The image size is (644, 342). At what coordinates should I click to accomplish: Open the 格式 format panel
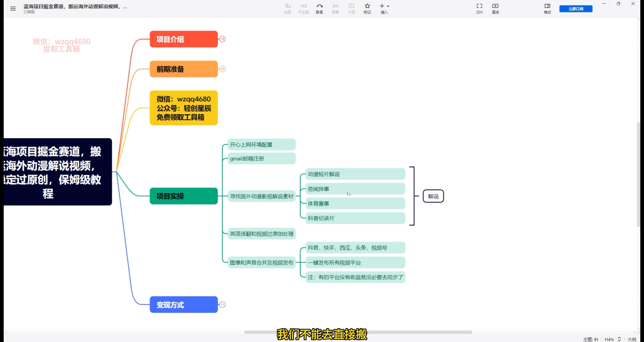point(547,8)
